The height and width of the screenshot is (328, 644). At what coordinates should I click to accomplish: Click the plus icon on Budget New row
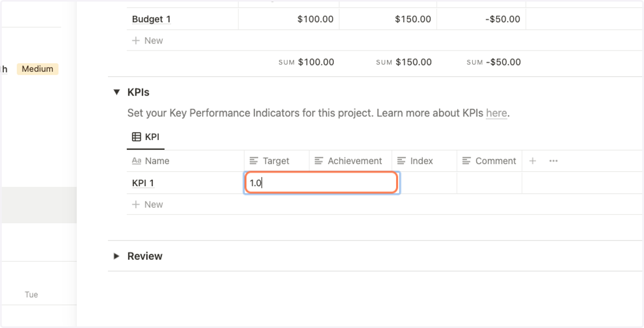pos(136,41)
